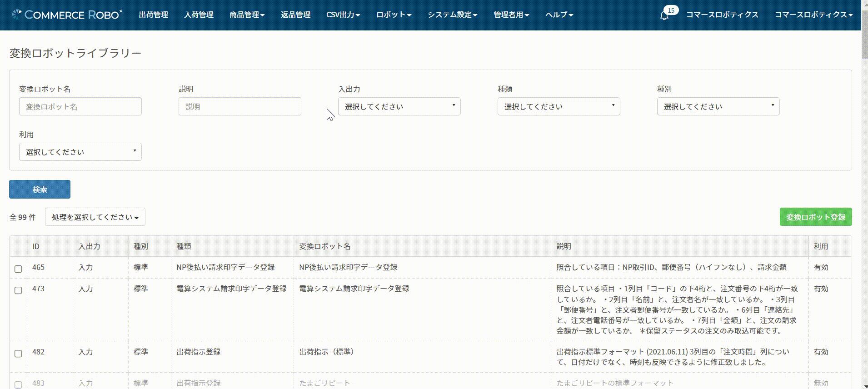Expand the 商品管理 menu

[x=247, y=15]
